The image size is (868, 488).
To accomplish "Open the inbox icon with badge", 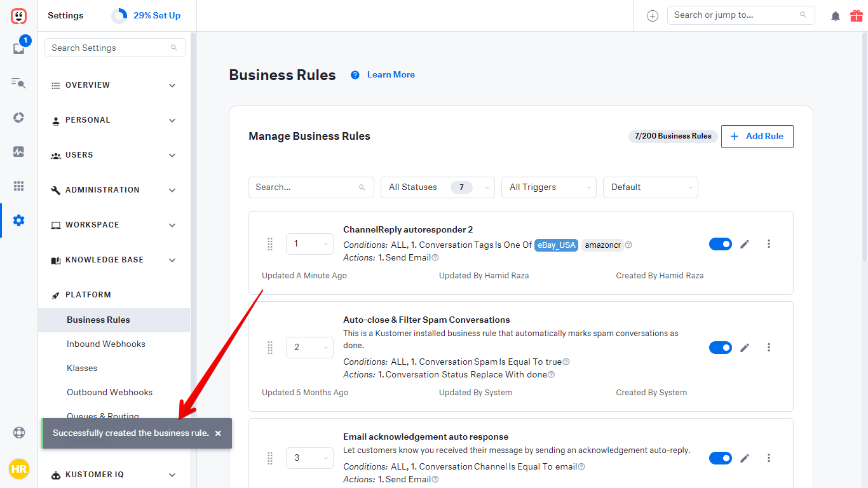I will coord(19,48).
